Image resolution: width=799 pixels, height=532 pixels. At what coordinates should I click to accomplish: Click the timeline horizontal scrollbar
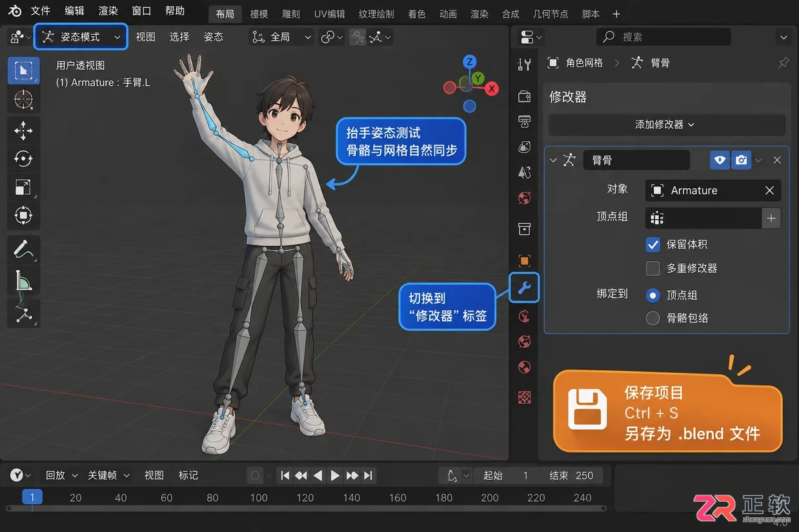[x=306, y=509]
